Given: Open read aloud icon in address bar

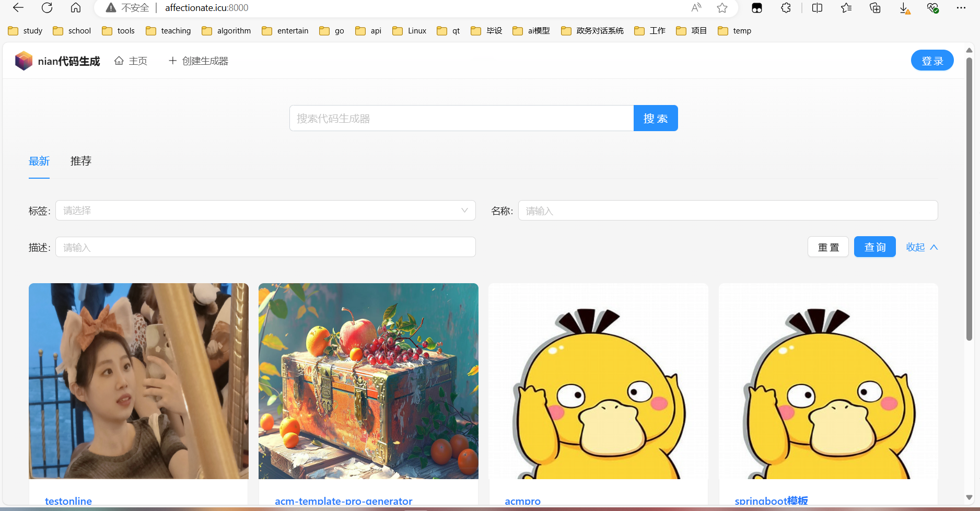Looking at the screenshot, I should 696,8.
